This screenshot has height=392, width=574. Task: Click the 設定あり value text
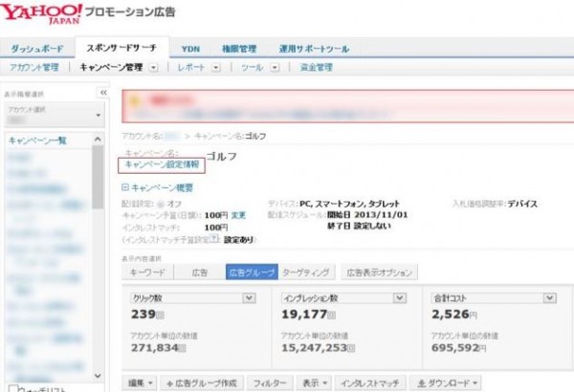[238, 240]
